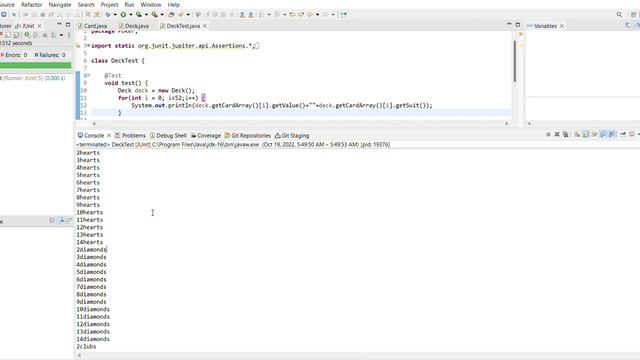640x360 pixels.
Task: Toggle Show Console on Standard Out change
Action: click(603, 134)
